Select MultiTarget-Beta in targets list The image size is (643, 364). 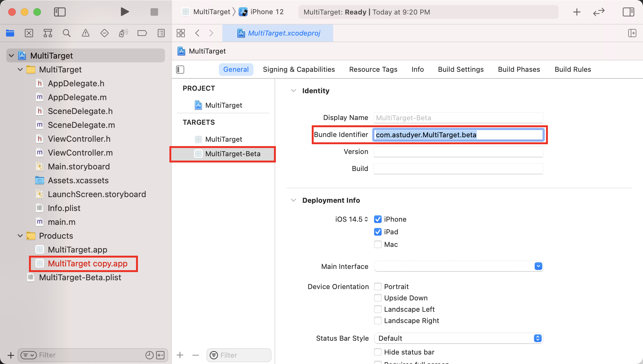click(x=232, y=154)
